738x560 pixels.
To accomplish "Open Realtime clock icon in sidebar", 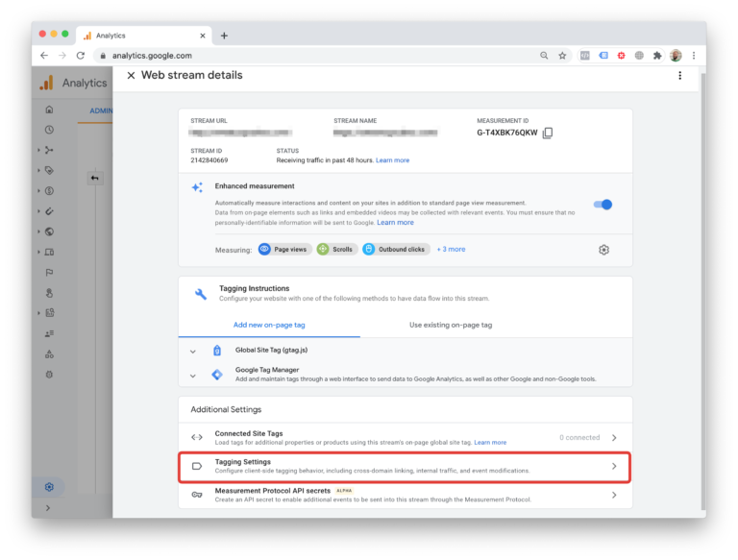I will click(49, 130).
